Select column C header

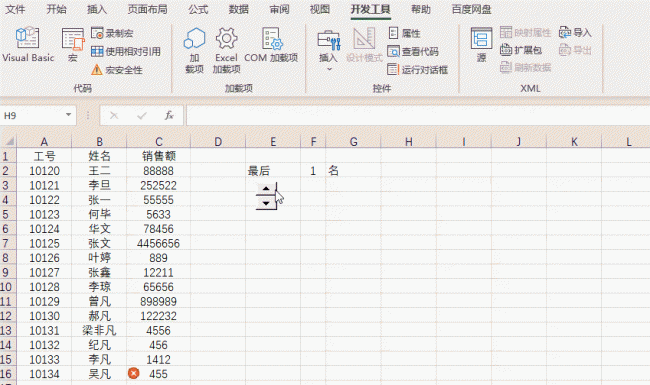158,142
